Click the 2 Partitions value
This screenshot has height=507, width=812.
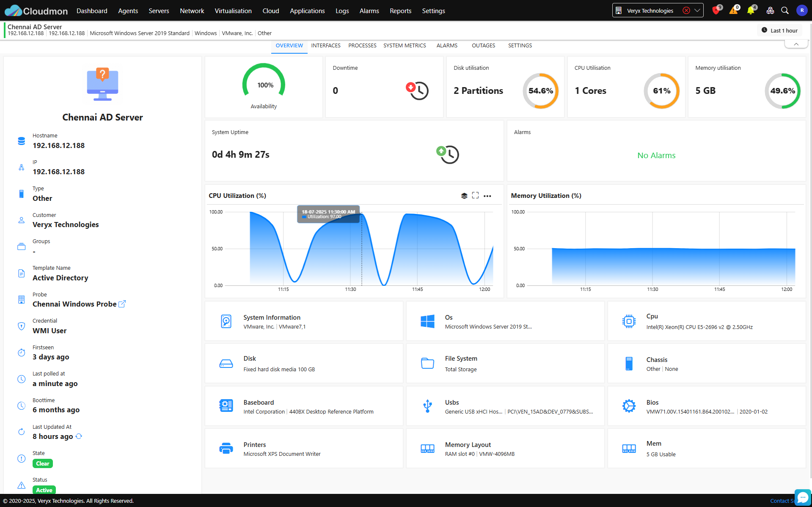(478, 90)
